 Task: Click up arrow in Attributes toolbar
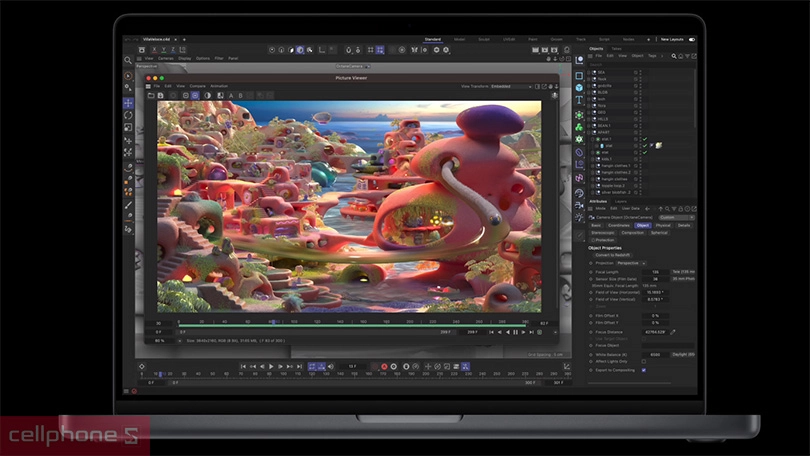(660, 209)
